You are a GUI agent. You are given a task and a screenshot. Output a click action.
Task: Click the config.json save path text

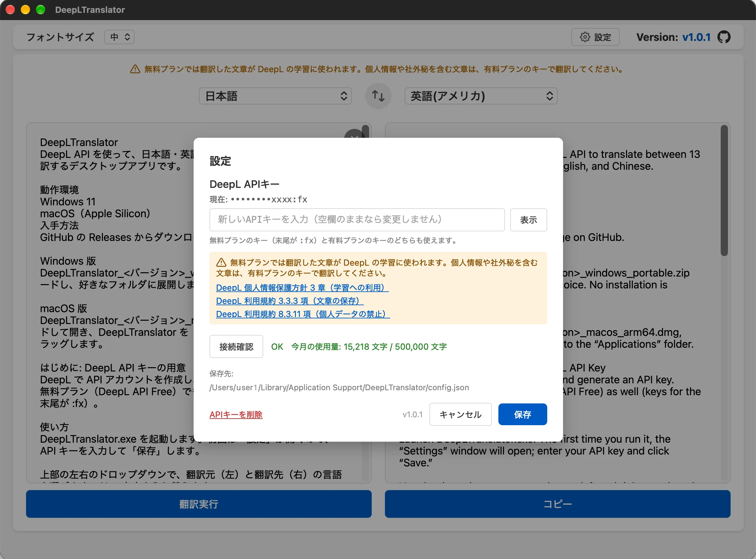coord(339,387)
